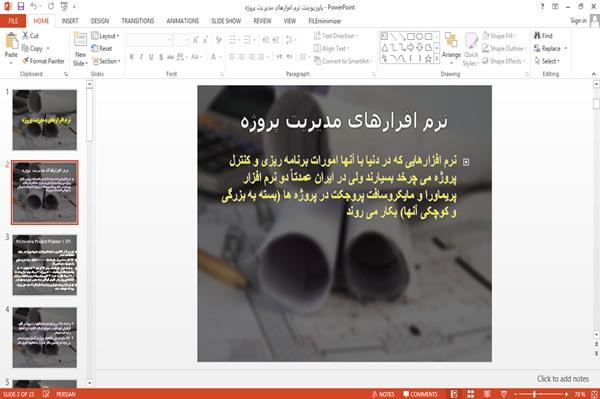
Task: Open Select dropdown in Editing
Action: 547,61
